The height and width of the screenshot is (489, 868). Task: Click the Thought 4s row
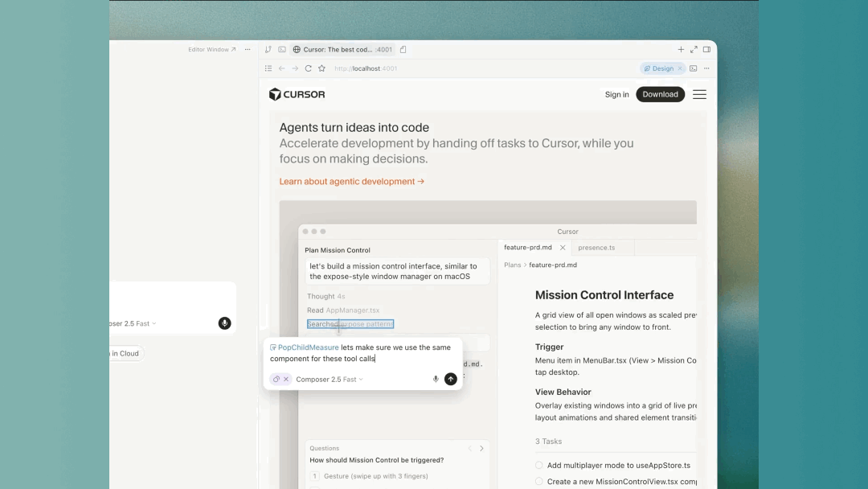(x=326, y=296)
